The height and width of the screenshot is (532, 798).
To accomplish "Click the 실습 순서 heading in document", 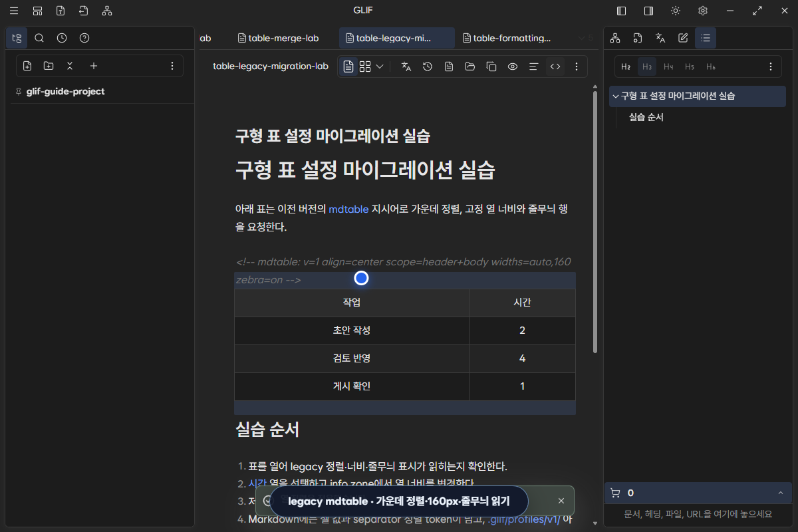I will [x=267, y=430].
